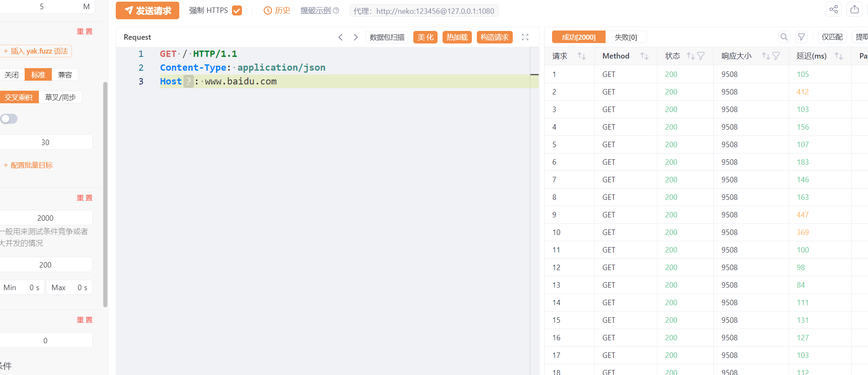Go to previous request with left chevron
868x375 pixels.
341,37
